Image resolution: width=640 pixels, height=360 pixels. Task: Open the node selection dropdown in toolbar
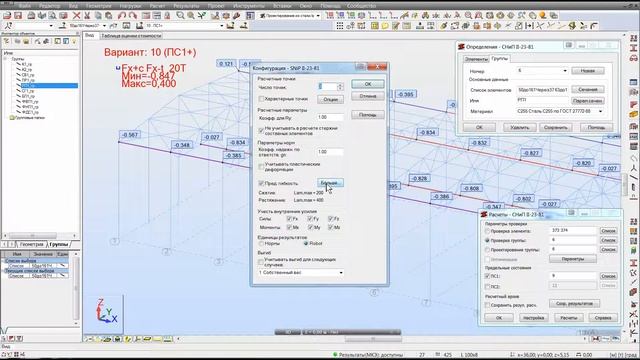[x=51, y=26]
